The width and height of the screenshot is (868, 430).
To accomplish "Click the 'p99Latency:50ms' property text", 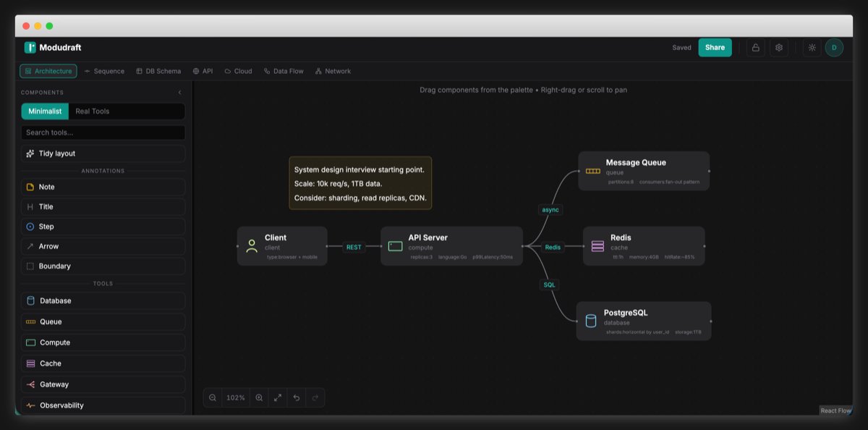I will coord(493,257).
